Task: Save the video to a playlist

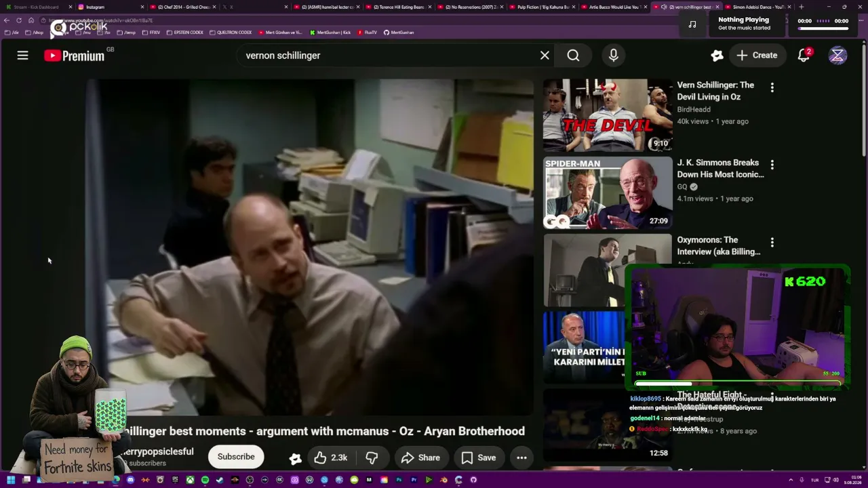Action: (x=479, y=457)
